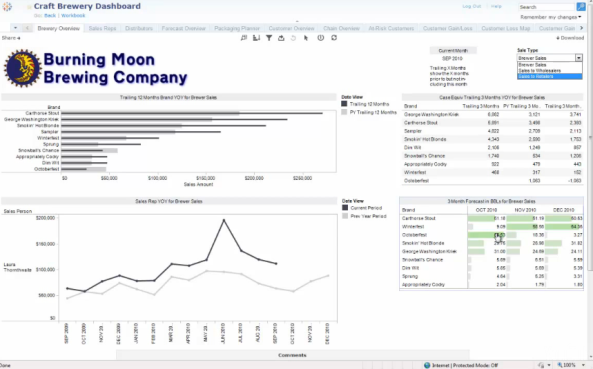Click the greyed undo arrow icon

coord(293,38)
